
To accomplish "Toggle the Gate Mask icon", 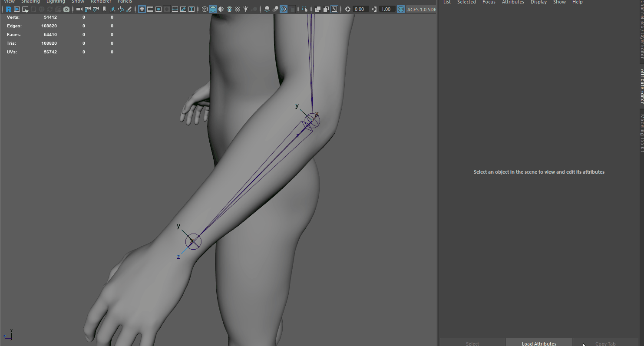I will click(167, 9).
